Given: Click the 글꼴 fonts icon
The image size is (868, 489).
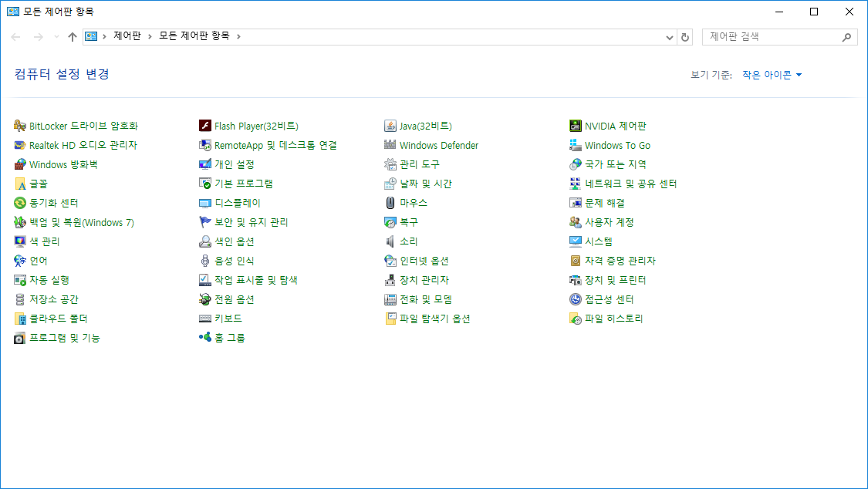Looking at the screenshot, I should point(20,184).
